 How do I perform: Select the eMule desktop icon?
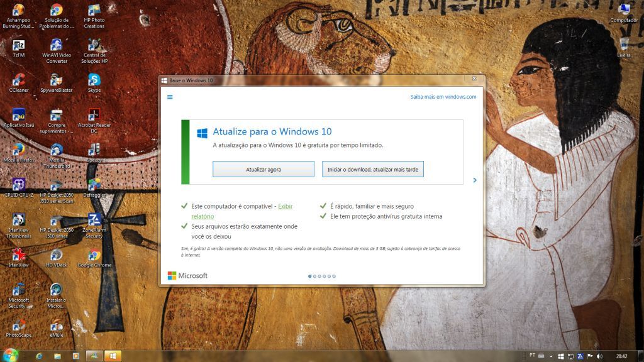coord(57,327)
